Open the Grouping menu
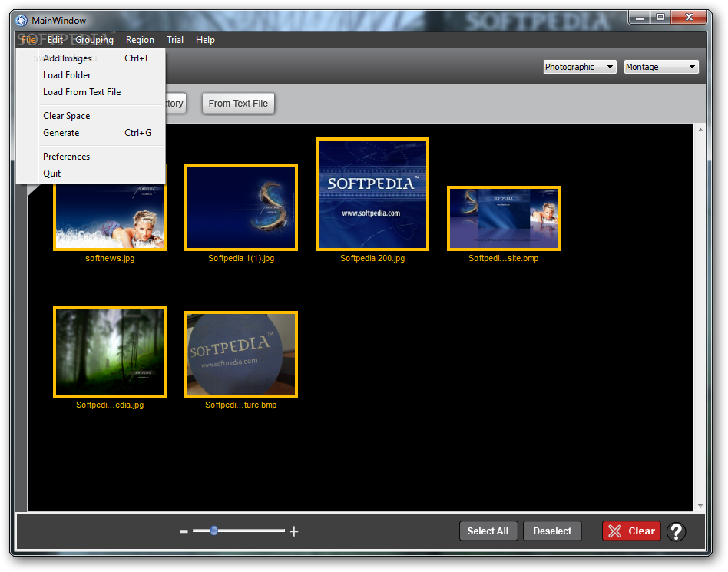Screen dimensions: 728x572 pos(94,40)
